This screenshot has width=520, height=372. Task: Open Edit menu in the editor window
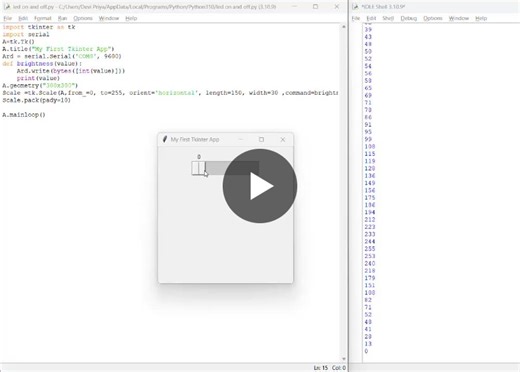[23, 18]
